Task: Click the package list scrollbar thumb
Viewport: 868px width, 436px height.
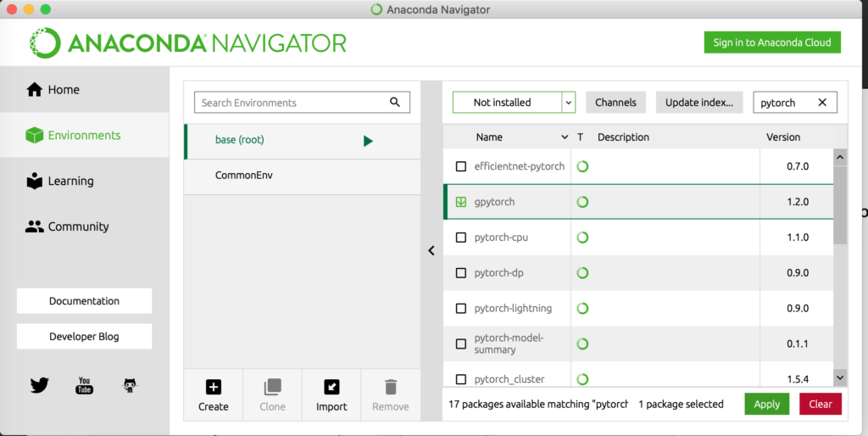Action: (x=840, y=205)
